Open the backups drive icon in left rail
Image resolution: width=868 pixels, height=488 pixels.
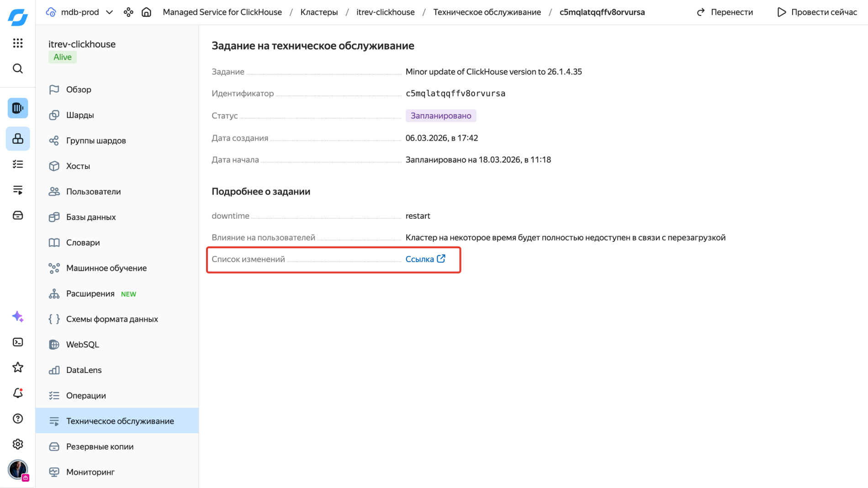pos(17,215)
